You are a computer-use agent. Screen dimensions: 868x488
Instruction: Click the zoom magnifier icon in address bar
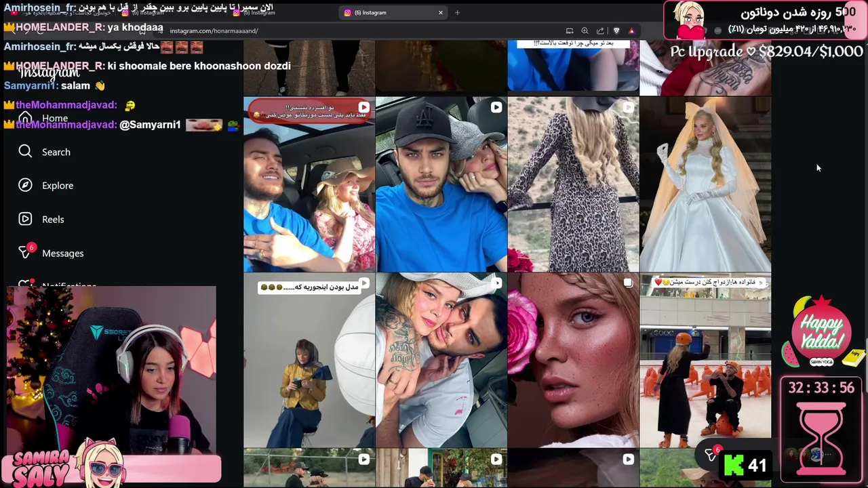tap(585, 30)
